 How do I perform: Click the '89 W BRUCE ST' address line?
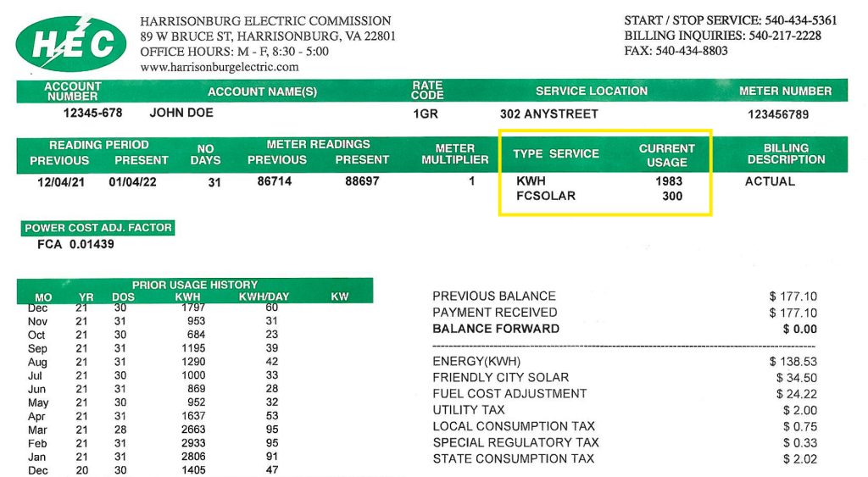click(x=268, y=36)
